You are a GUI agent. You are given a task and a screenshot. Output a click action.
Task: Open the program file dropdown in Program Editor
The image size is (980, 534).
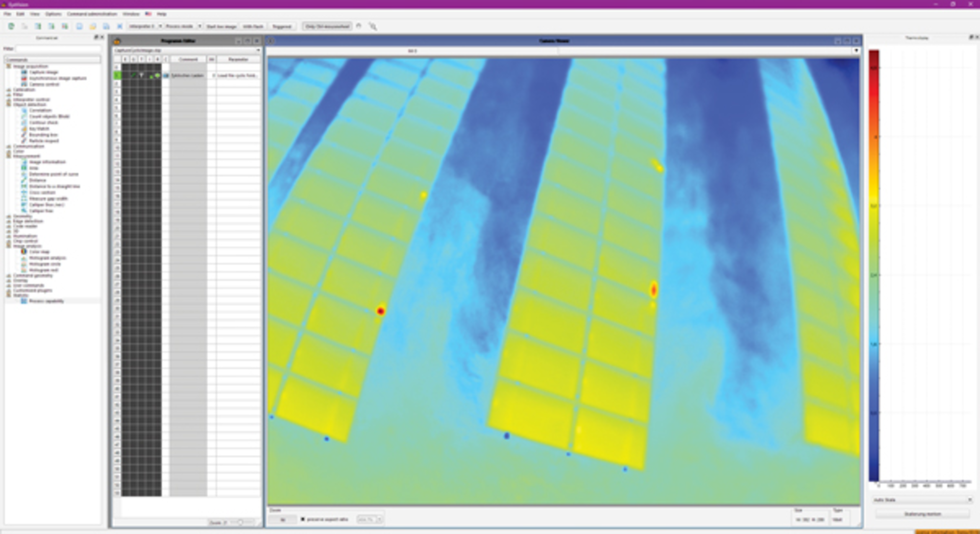point(187,51)
